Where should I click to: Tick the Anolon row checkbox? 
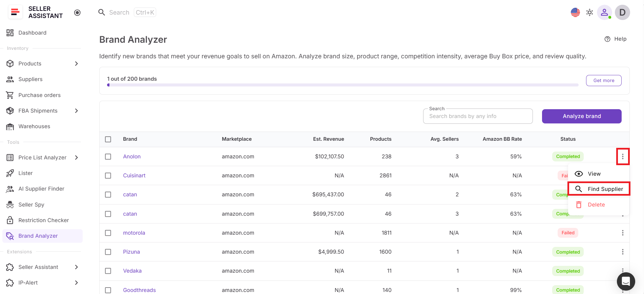(108, 157)
